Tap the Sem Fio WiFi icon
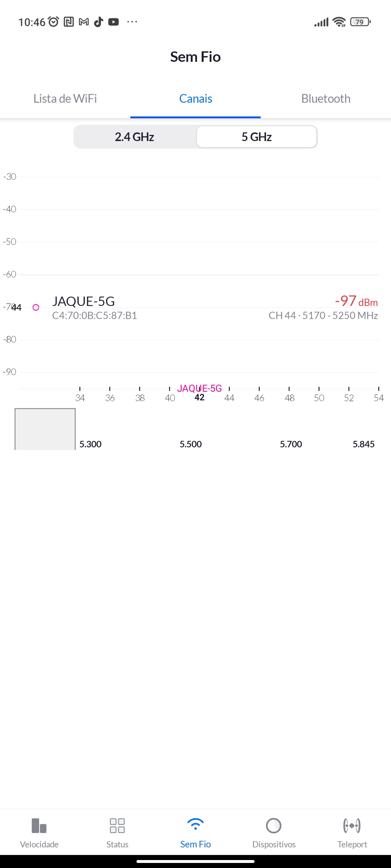391x868 pixels. coord(195,825)
